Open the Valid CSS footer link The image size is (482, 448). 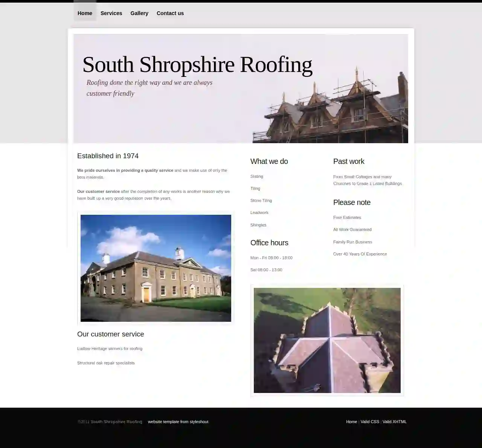coord(370,422)
